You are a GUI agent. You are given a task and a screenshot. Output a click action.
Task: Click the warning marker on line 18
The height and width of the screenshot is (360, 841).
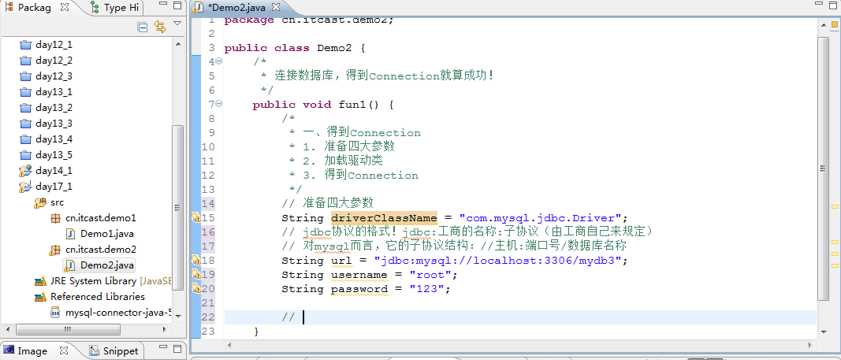pyautogui.click(x=196, y=260)
